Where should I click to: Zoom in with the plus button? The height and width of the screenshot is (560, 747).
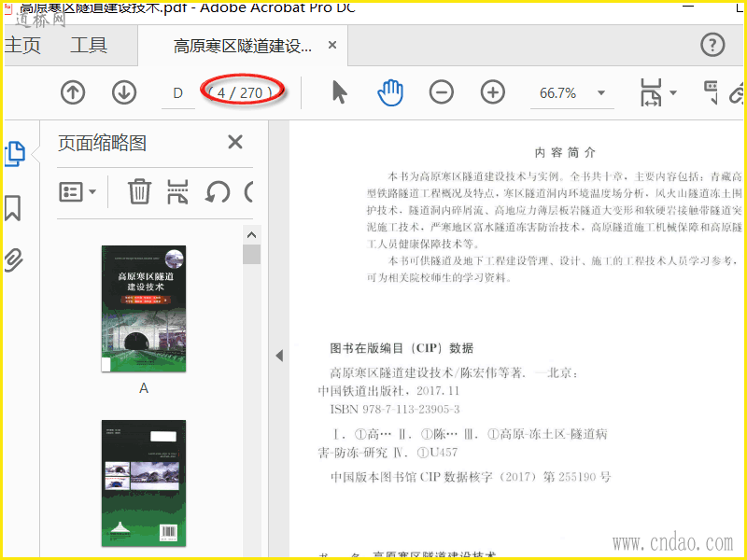493,92
